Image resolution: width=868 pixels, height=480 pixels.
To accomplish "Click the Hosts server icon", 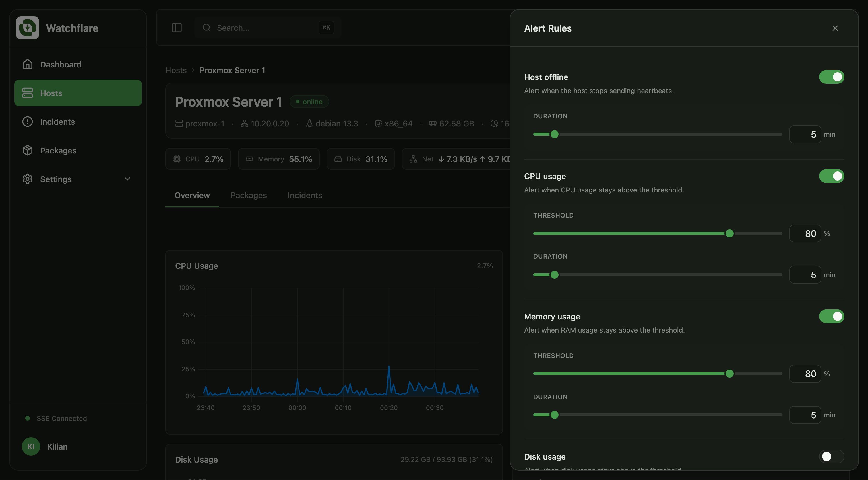I will point(28,93).
